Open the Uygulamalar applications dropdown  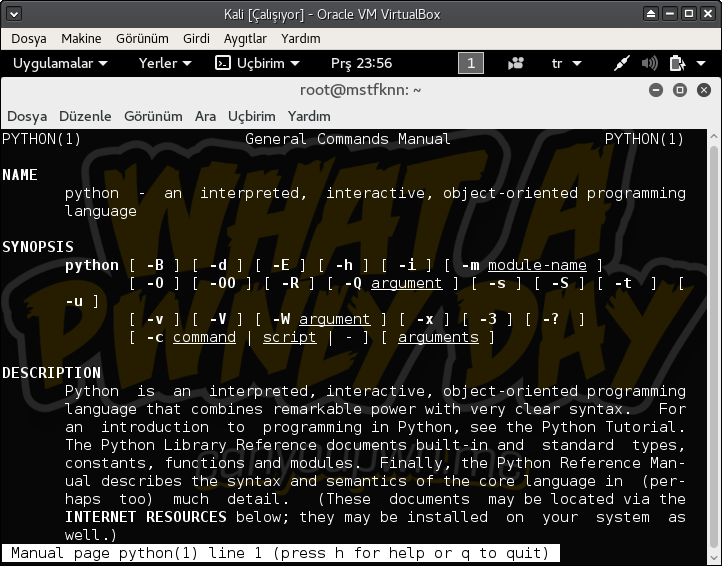(59, 63)
